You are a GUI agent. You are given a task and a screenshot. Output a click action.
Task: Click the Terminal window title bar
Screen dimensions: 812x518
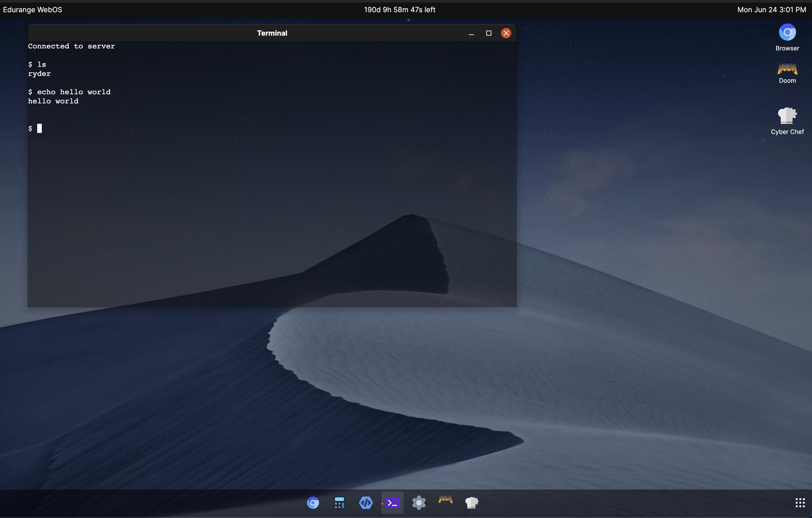pyautogui.click(x=272, y=33)
